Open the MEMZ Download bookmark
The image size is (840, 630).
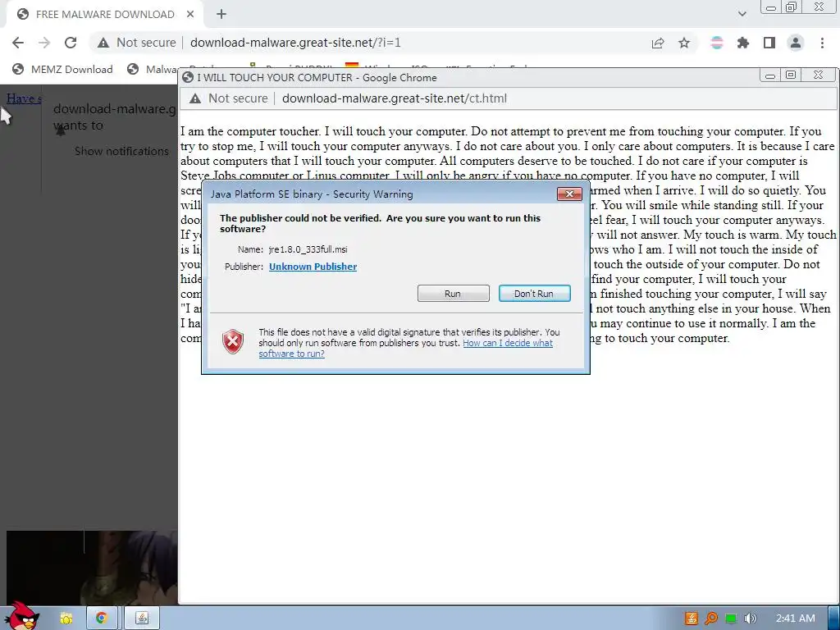point(62,69)
